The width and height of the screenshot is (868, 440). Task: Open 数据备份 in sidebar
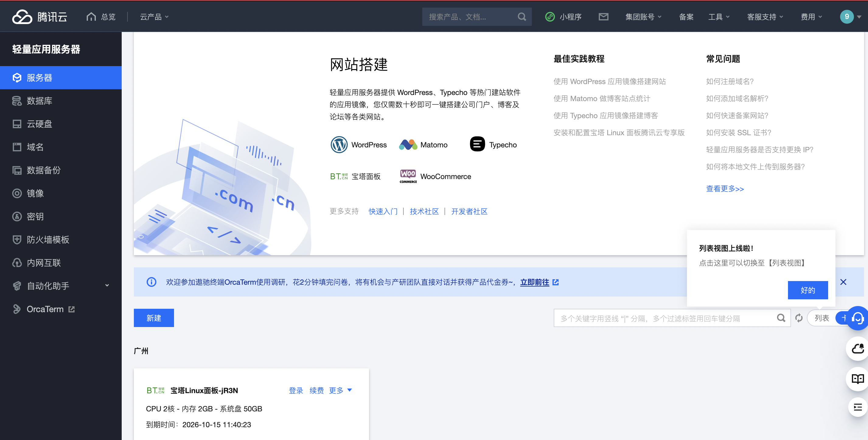tap(61, 170)
